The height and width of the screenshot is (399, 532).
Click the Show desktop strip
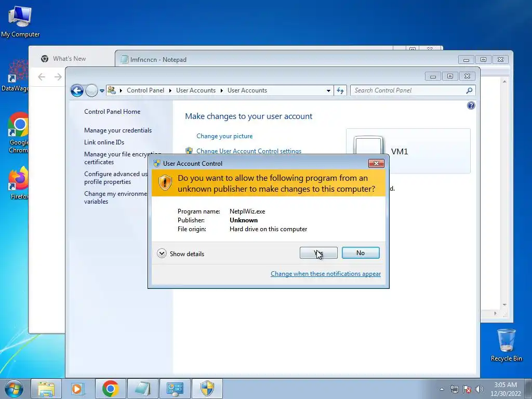[x=528, y=389]
